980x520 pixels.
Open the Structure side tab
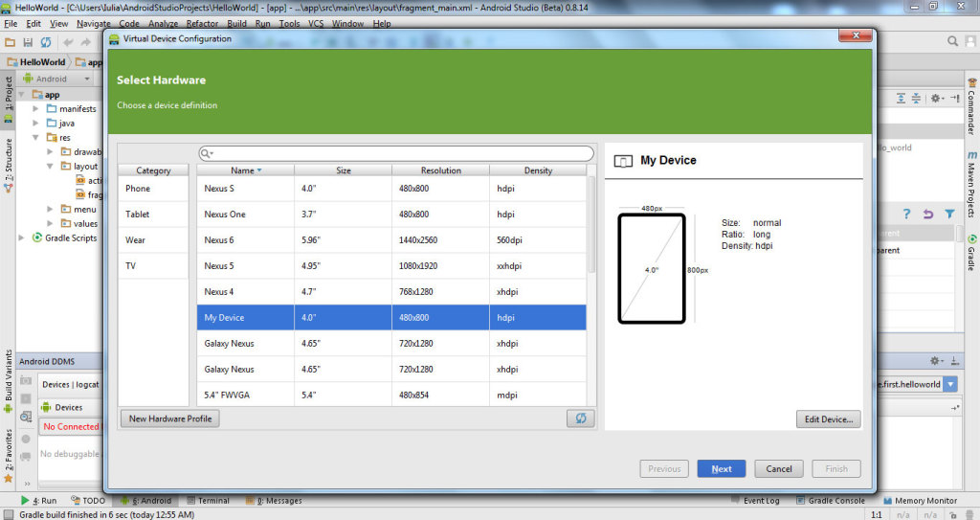pyautogui.click(x=8, y=165)
